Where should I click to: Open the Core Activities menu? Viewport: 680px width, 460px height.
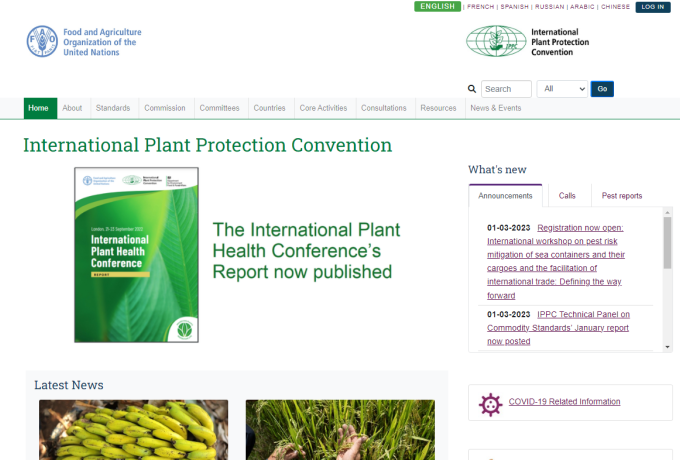pos(324,108)
